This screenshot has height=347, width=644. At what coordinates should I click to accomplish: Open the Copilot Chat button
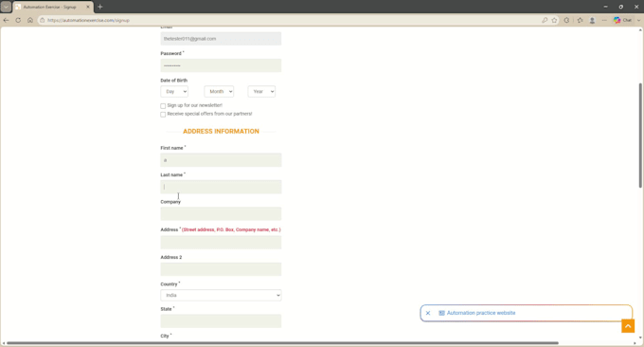(x=622, y=20)
